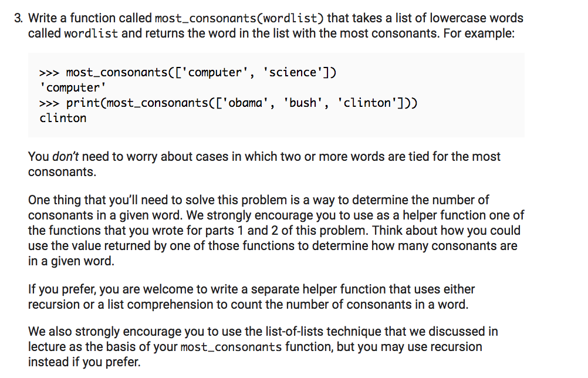Screen dimensions: 588x378
Task: Click the words instead if you prefer
Action: pos(85,362)
